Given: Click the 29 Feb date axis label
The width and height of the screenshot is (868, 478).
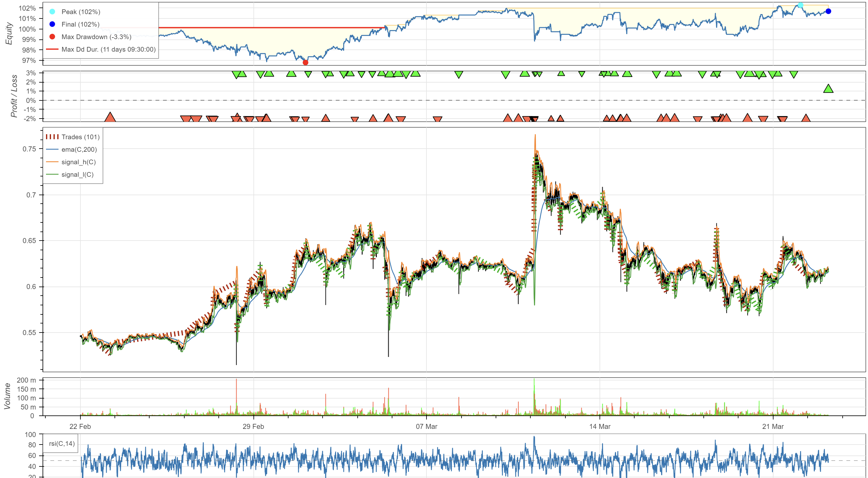Looking at the screenshot, I should [x=253, y=426].
